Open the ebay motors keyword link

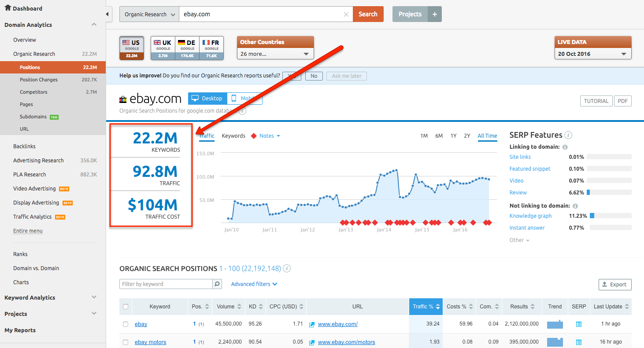pos(150,342)
